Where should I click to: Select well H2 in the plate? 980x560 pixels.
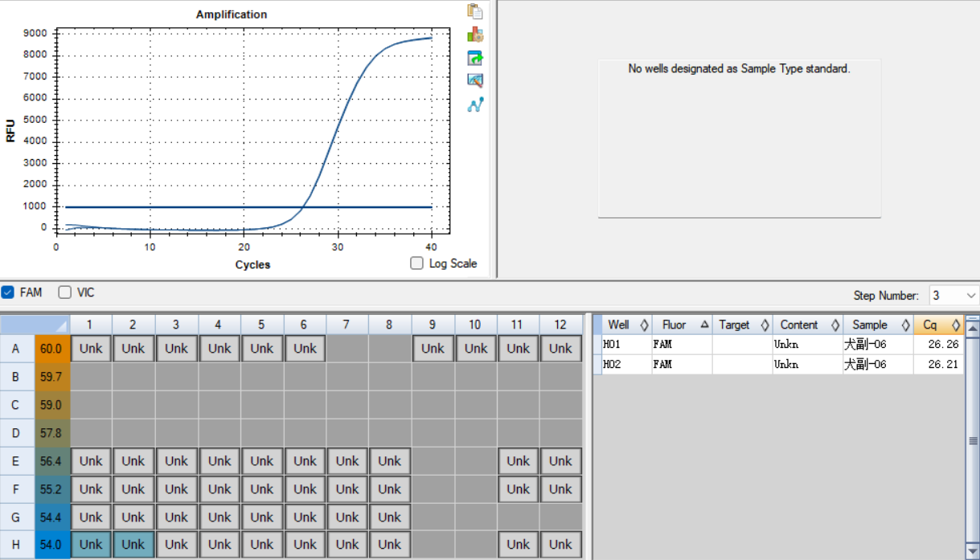click(x=133, y=545)
